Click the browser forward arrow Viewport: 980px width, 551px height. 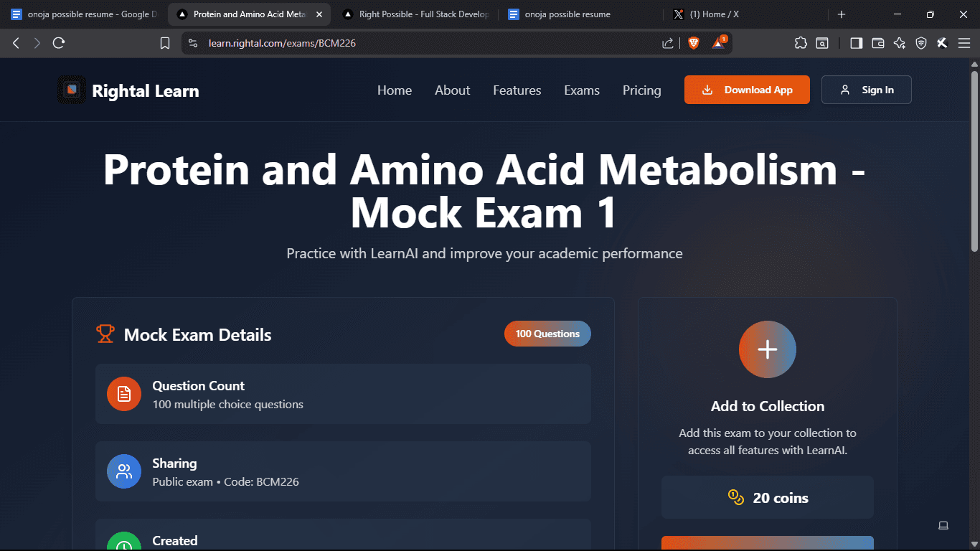pyautogui.click(x=37, y=43)
